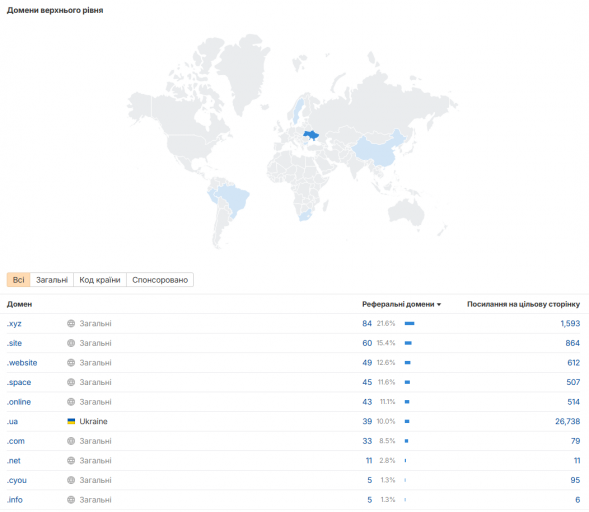Click globe icon in .info row
Screen dimensions: 589x512
coord(71,500)
